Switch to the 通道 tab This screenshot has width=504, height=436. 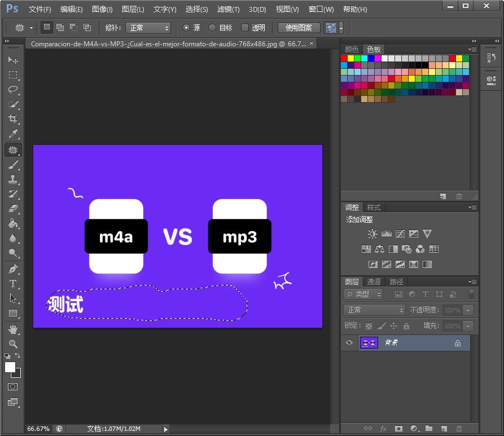point(374,281)
